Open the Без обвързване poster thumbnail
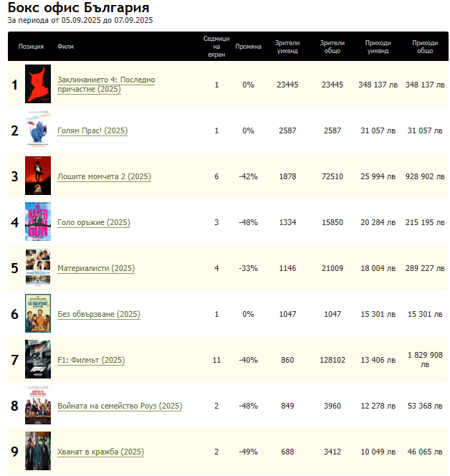This screenshot has height=476, width=450. 38,314
